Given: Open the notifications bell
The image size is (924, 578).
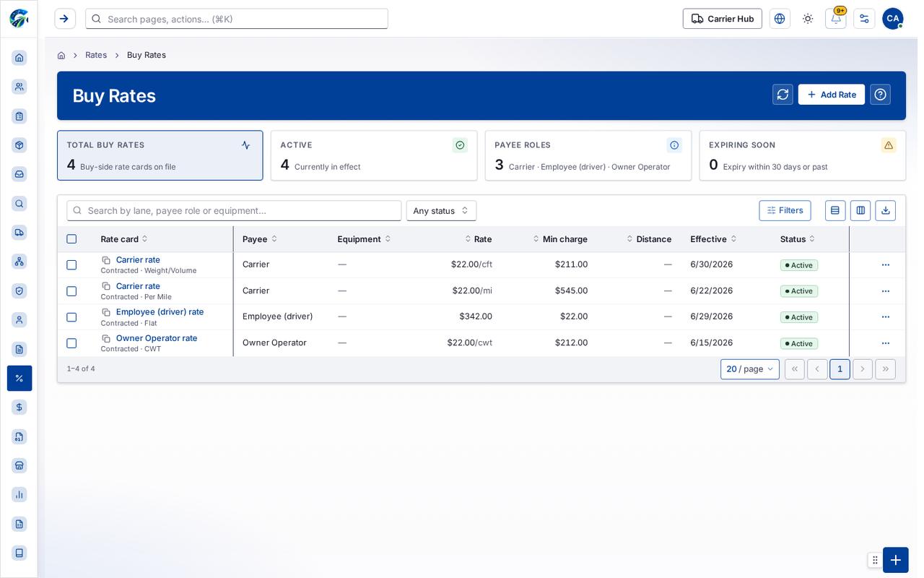Looking at the screenshot, I should [836, 19].
